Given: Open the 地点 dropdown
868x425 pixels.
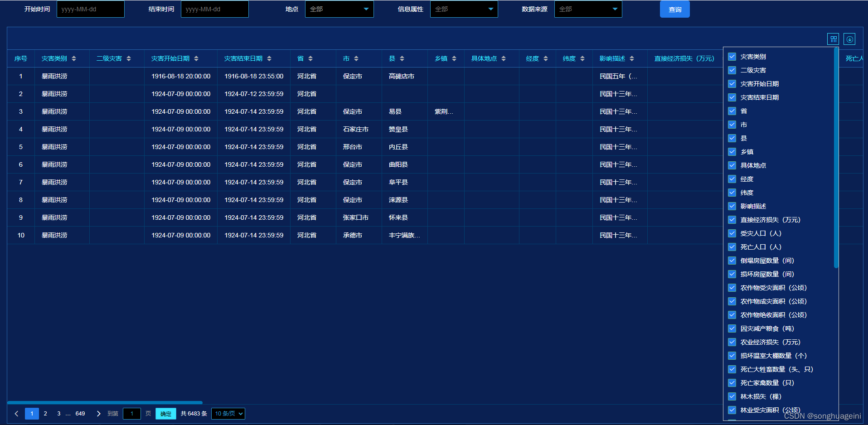Looking at the screenshot, I should point(339,9).
